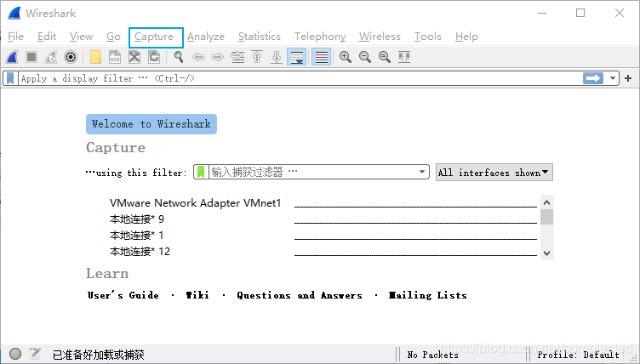Toggle packet list colorization
This screenshot has height=364, width=640.
tap(321, 57)
